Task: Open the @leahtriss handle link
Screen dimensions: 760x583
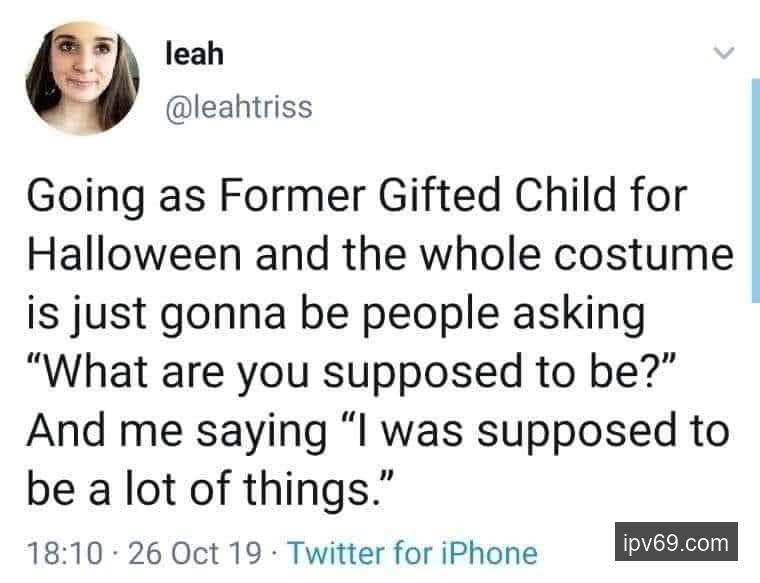Action: coord(239,106)
